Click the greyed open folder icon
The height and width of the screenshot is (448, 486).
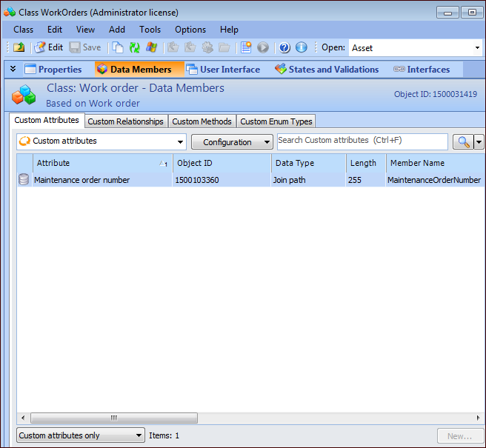224,47
